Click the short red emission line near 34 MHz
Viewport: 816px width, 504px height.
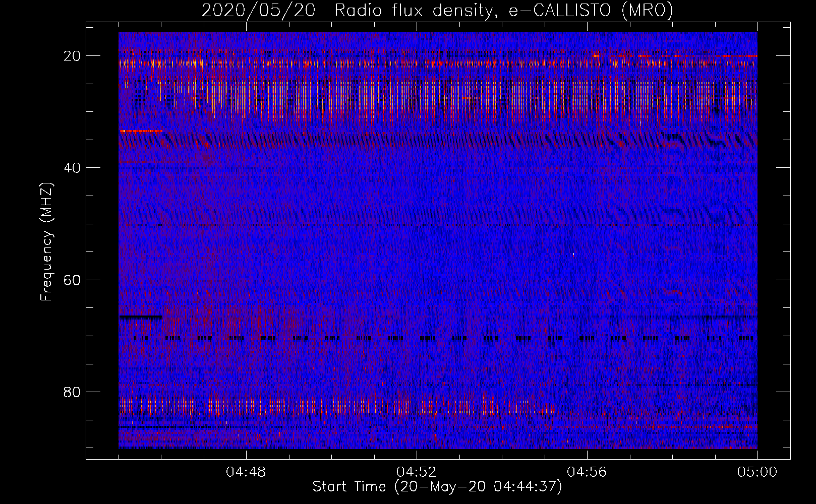141,131
